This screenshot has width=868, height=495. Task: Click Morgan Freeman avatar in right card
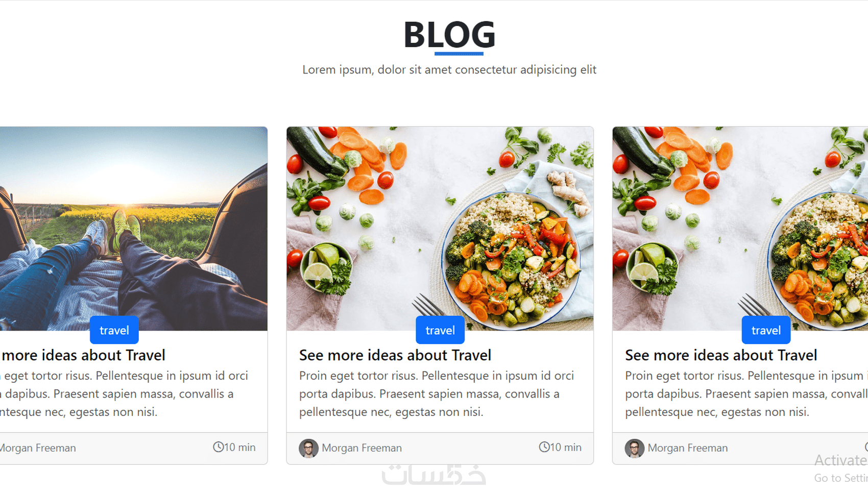click(x=634, y=448)
